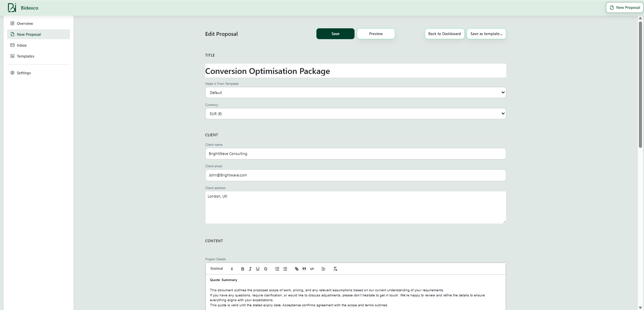Viewport: 644px width, 310px height.
Task: Click the CONTENT section label
Action: pyautogui.click(x=214, y=241)
